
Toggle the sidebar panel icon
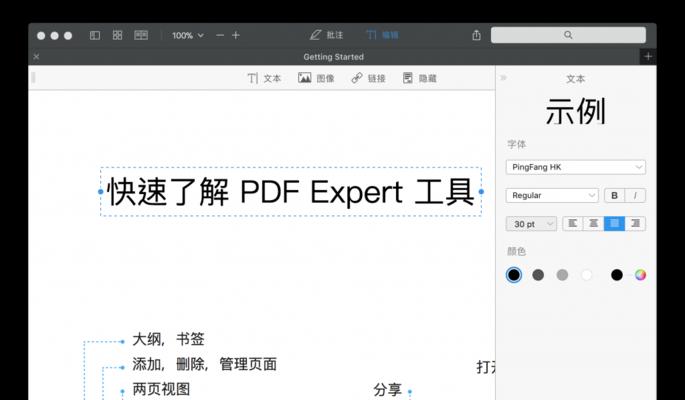95,35
